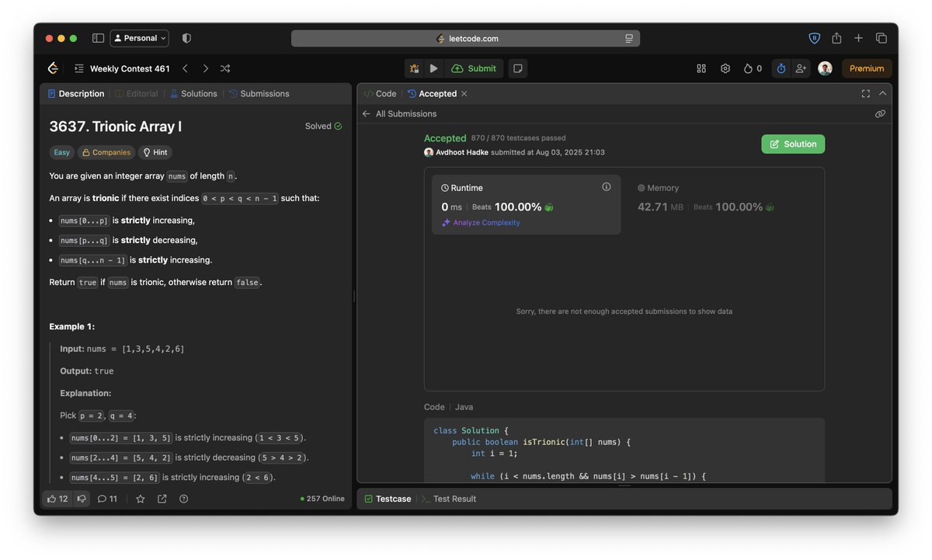The width and height of the screenshot is (932, 560).
Task: Start the timer stopwatch icon
Action: pos(781,68)
